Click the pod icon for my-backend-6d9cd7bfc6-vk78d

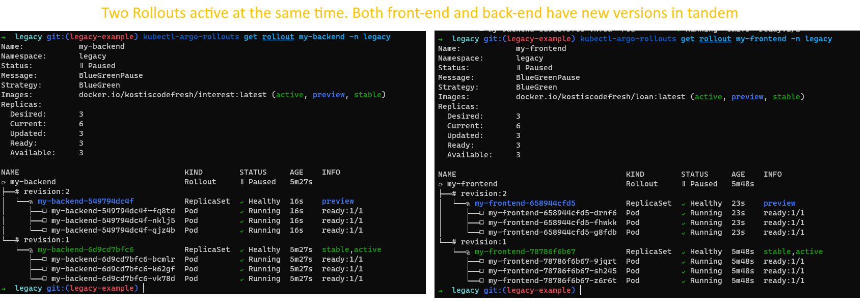point(44,279)
